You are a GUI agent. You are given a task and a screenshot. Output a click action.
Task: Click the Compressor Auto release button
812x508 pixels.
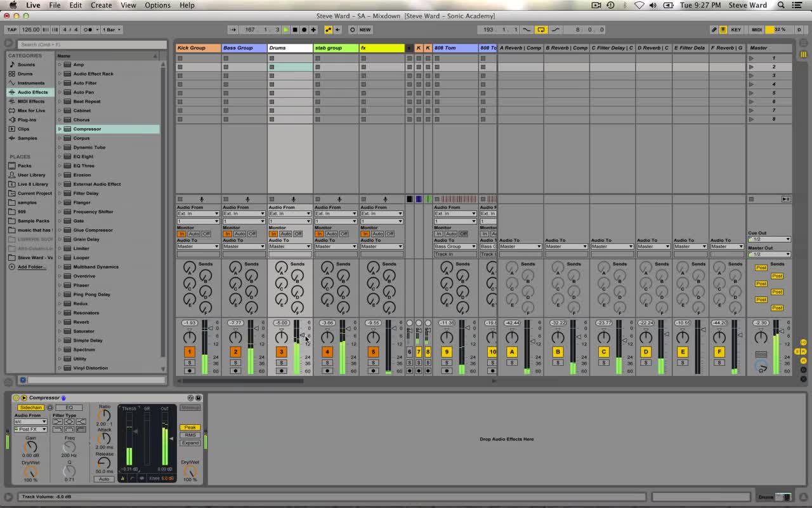pos(104,479)
